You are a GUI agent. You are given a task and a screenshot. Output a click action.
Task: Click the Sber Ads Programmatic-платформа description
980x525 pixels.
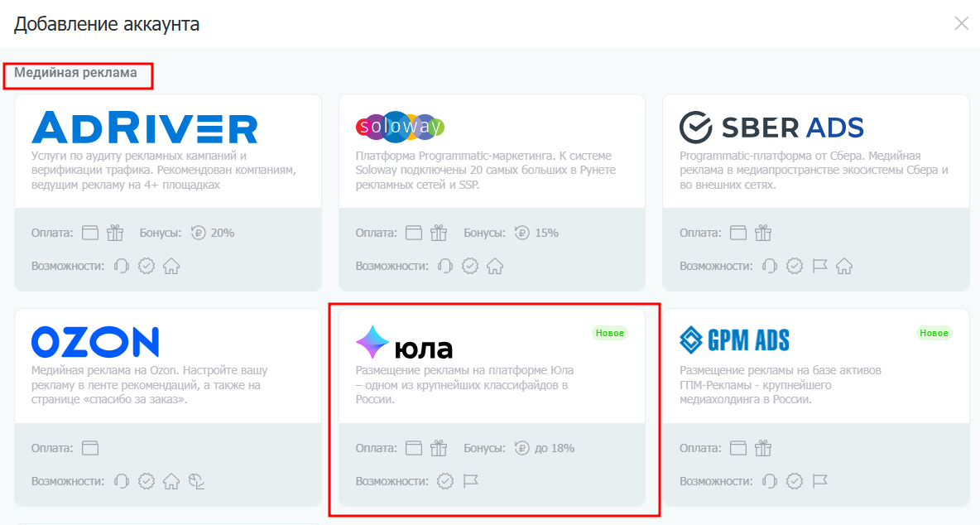pyautogui.click(x=814, y=170)
